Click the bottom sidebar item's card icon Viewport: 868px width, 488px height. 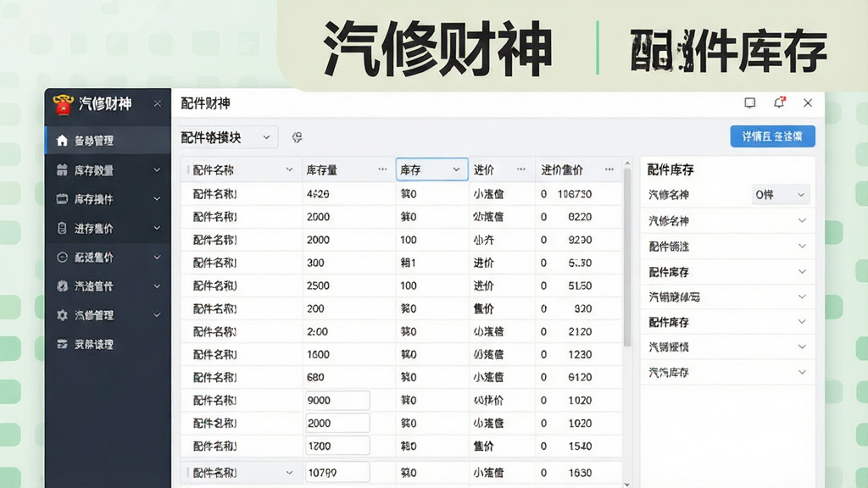62,344
